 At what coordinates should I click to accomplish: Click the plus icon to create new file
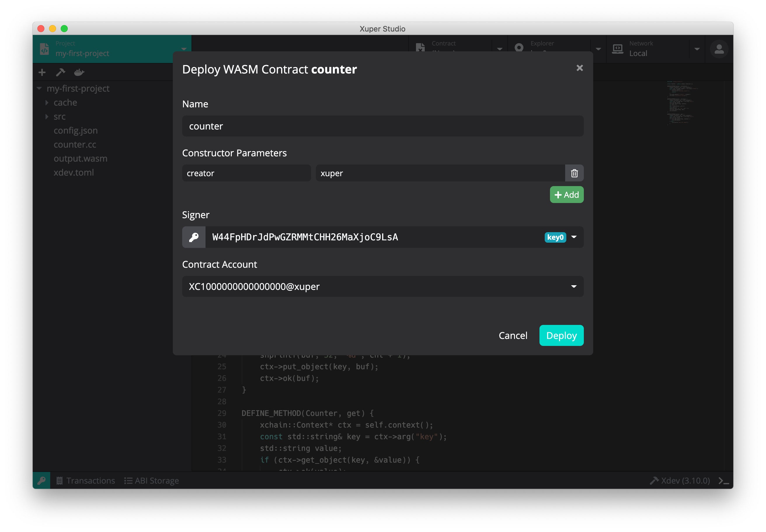(x=42, y=72)
